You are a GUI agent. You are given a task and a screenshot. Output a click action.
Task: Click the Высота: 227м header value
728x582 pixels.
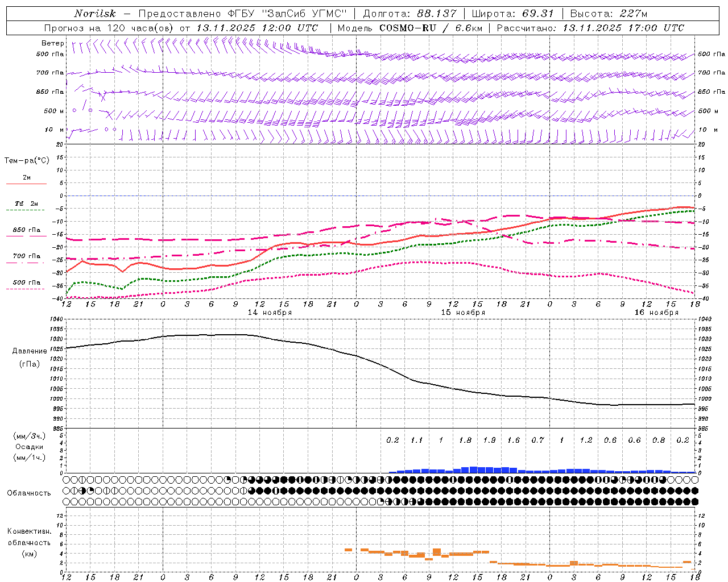pos(609,14)
